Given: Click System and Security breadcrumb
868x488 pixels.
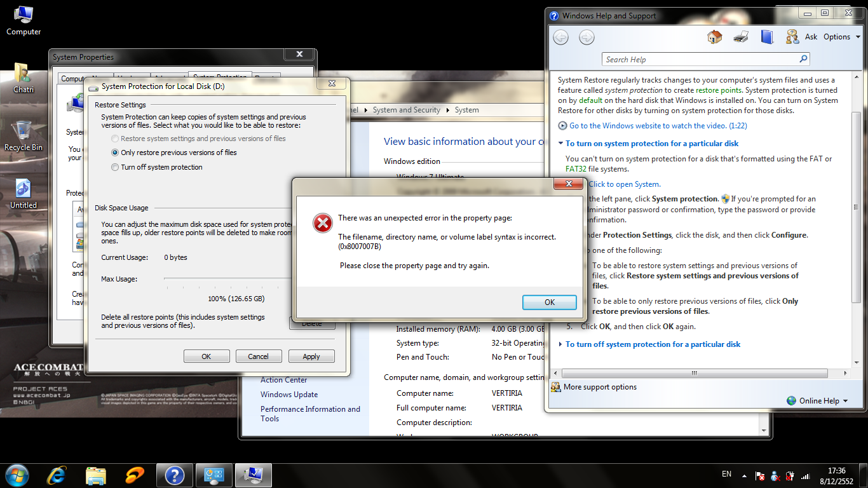Looking at the screenshot, I should coord(407,110).
